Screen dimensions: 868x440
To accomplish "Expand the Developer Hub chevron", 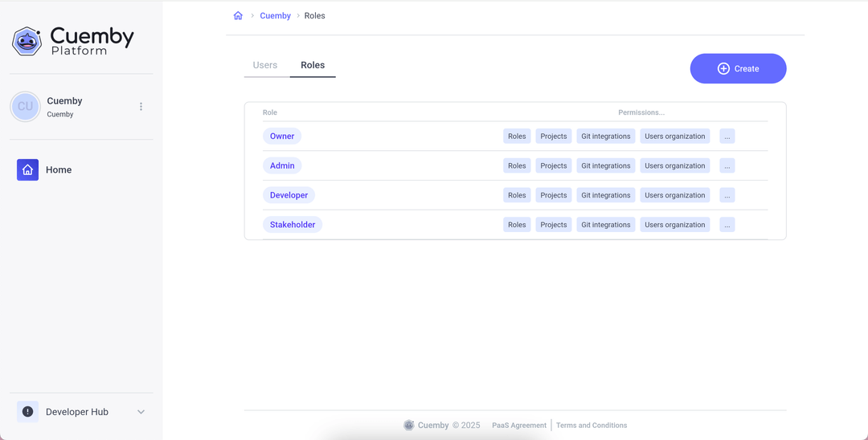I will (x=141, y=412).
